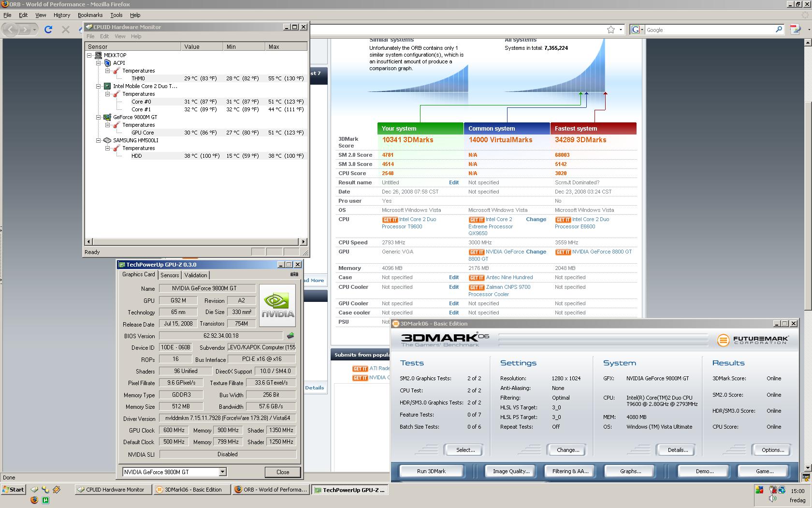Open the Firefox history dropdown arrow by navigation buttons

coord(34,30)
